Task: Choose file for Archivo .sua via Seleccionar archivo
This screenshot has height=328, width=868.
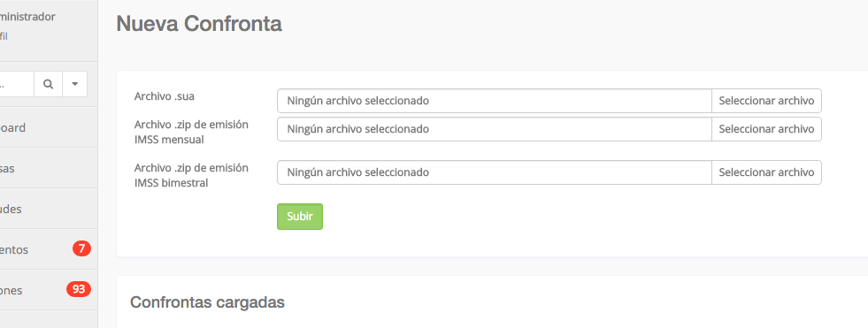Action: (766, 101)
